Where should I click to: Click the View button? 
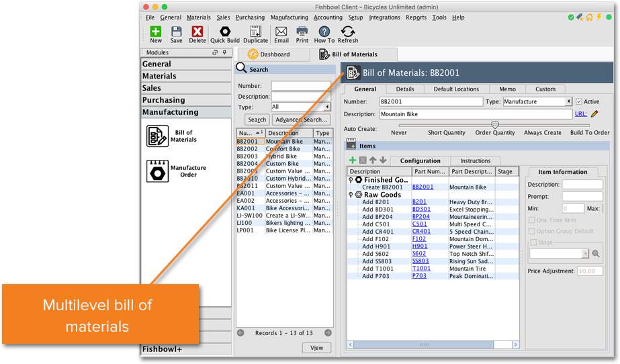[x=317, y=348]
